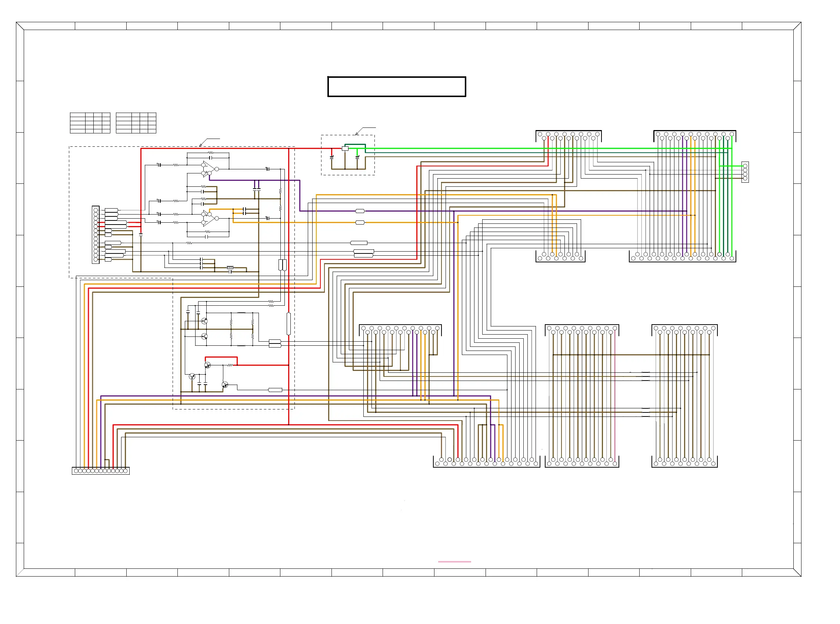Image resolution: width=840 pixels, height=624 pixels.
Task: Select the four-pin connector fed by green wires
Action: point(745,172)
